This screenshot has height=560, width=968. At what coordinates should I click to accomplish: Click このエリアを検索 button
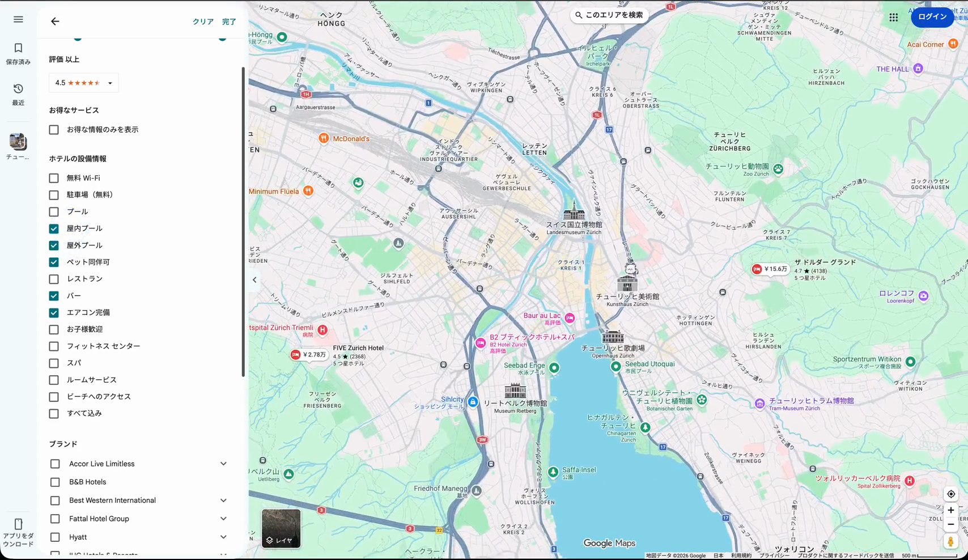[609, 15]
